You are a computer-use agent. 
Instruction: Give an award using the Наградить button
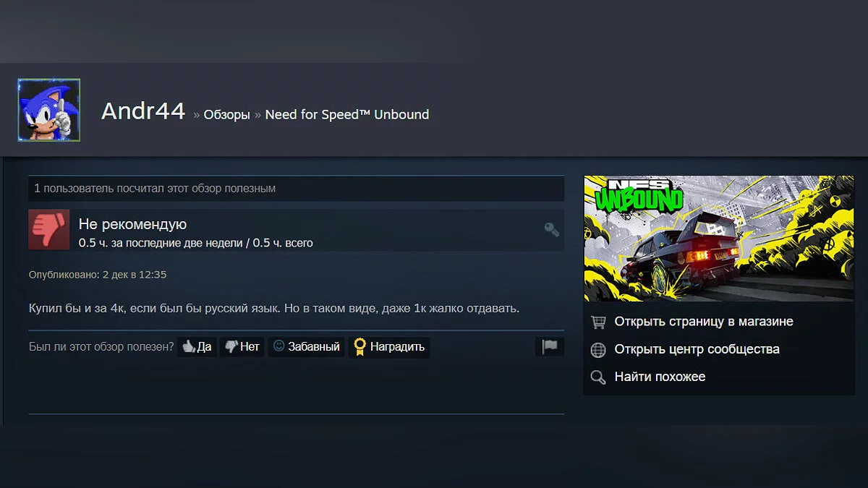tap(389, 347)
